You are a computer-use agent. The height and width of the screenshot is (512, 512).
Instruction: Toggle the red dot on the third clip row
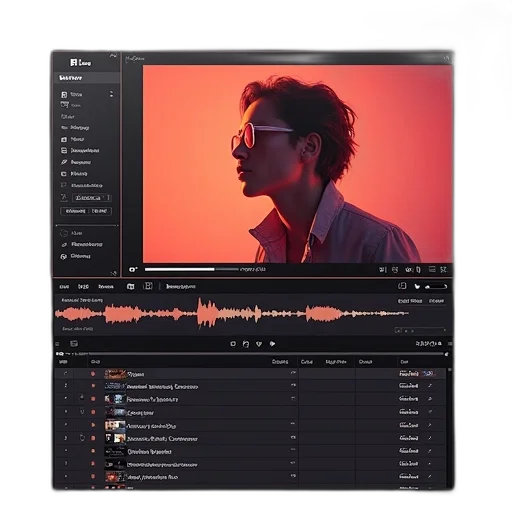coord(93,399)
